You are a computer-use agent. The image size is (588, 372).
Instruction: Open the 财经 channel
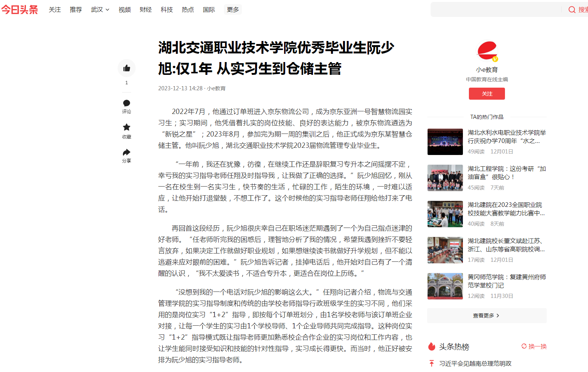(x=146, y=10)
